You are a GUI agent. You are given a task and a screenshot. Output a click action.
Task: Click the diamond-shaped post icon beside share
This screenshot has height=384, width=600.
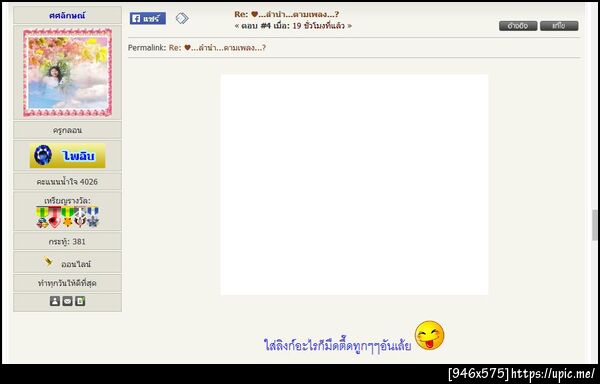coord(182,18)
